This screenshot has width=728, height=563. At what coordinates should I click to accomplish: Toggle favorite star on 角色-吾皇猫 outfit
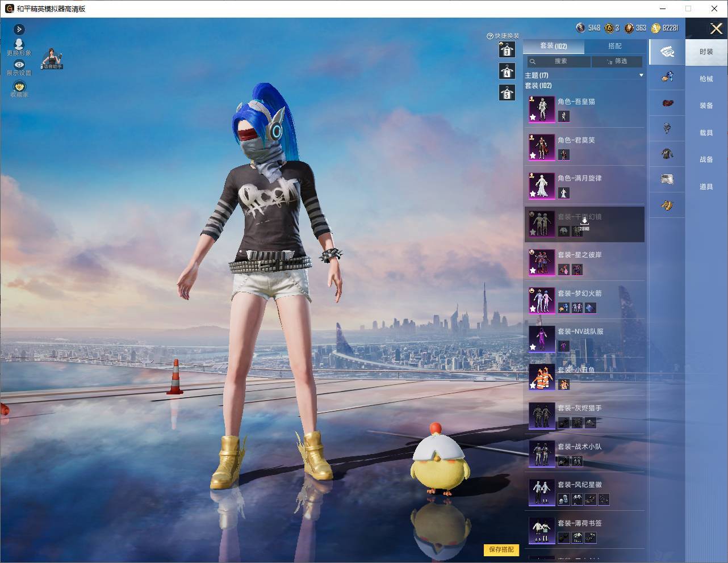[533, 117]
